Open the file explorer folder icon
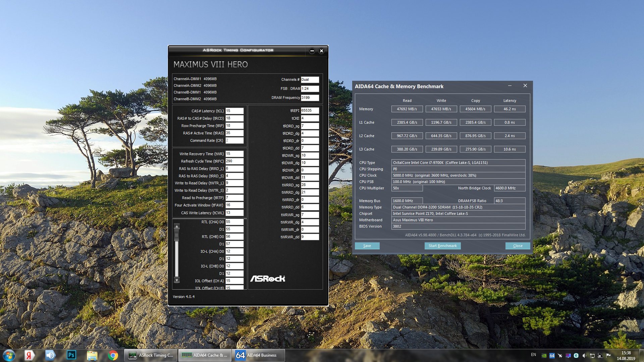The height and width of the screenshot is (362, 644). coord(92,355)
